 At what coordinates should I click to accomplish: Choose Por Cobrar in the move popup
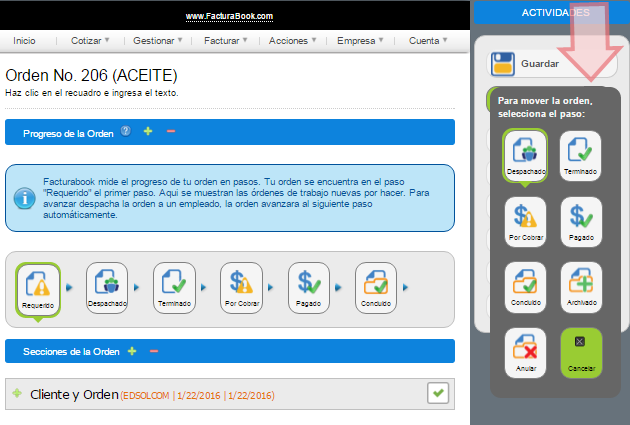526,222
